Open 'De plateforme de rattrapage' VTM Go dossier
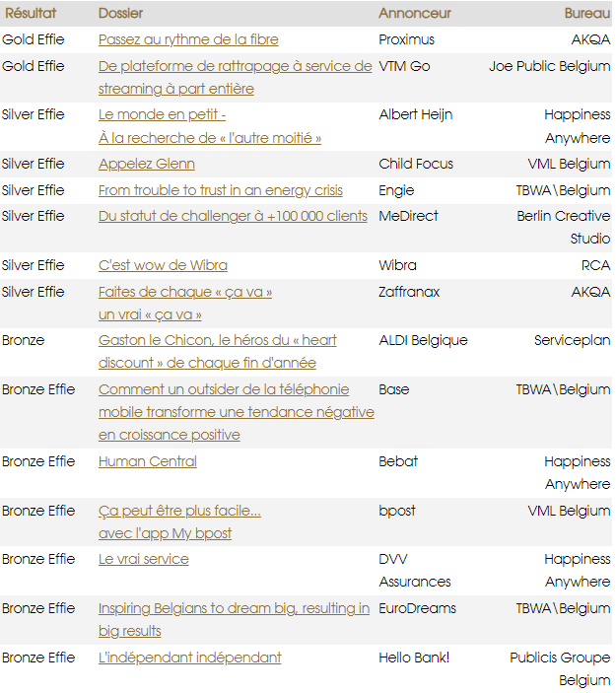Viewport: 616px width, 693px height. [x=235, y=66]
